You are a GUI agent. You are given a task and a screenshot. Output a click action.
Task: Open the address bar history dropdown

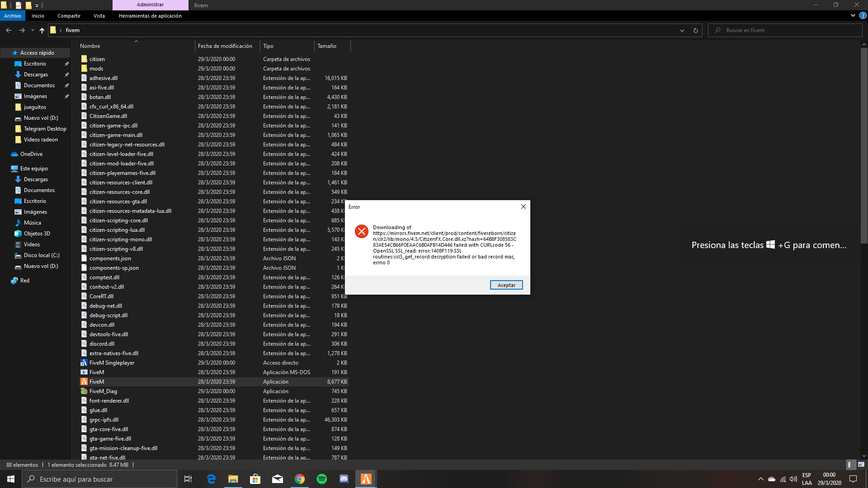pyautogui.click(x=682, y=30)
